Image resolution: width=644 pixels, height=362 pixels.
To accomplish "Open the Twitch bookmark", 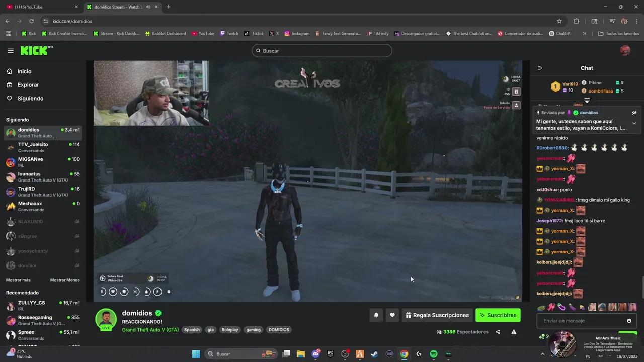I will [229, 34].
